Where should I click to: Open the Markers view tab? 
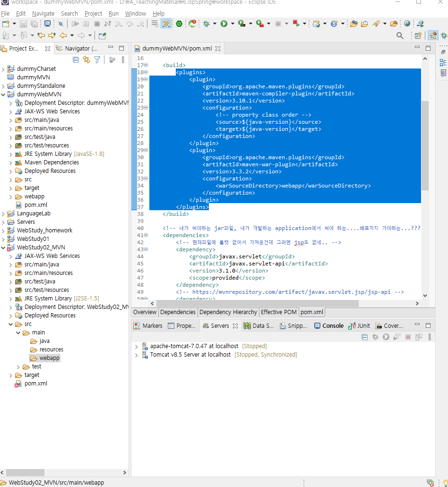148,326
